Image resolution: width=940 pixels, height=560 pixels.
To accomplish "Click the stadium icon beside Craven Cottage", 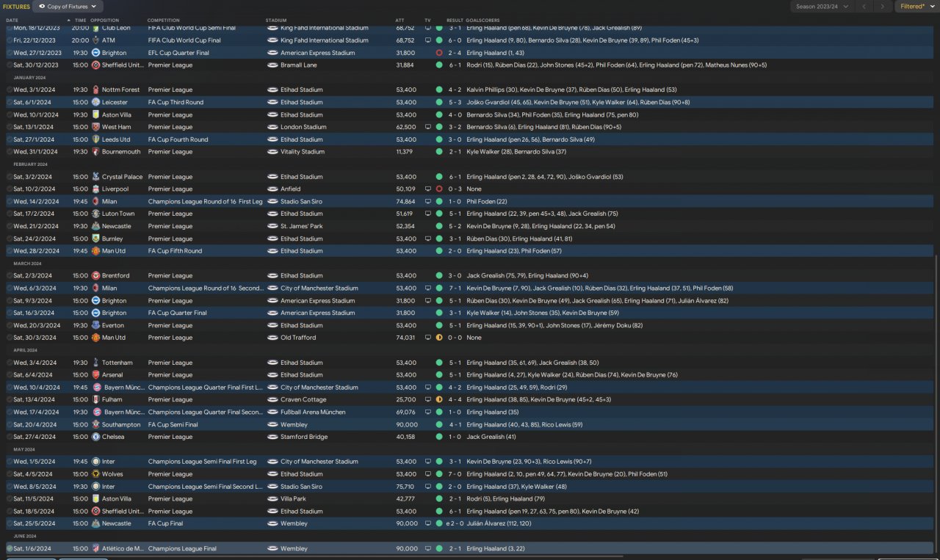I will (x=272, y=400).
